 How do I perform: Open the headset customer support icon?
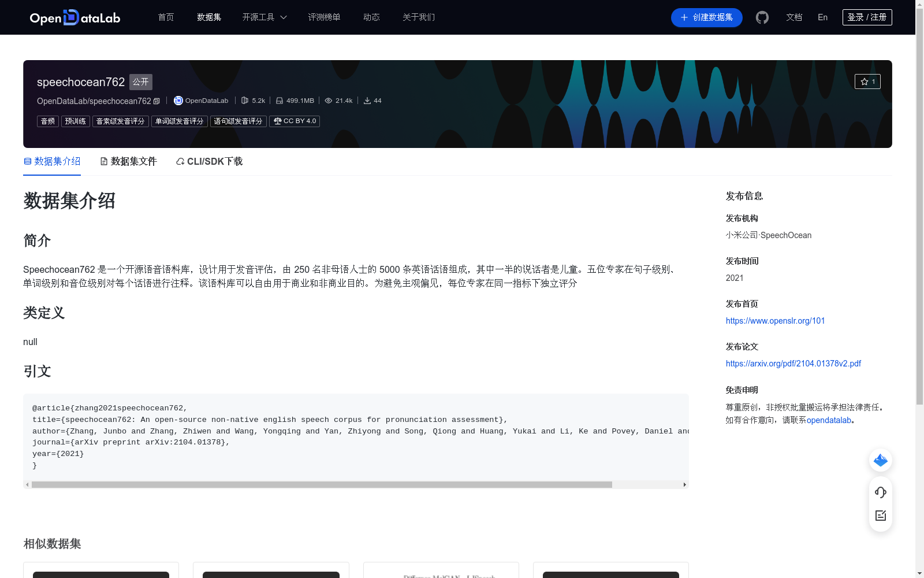pyautogui.click(x=881, y=492)
